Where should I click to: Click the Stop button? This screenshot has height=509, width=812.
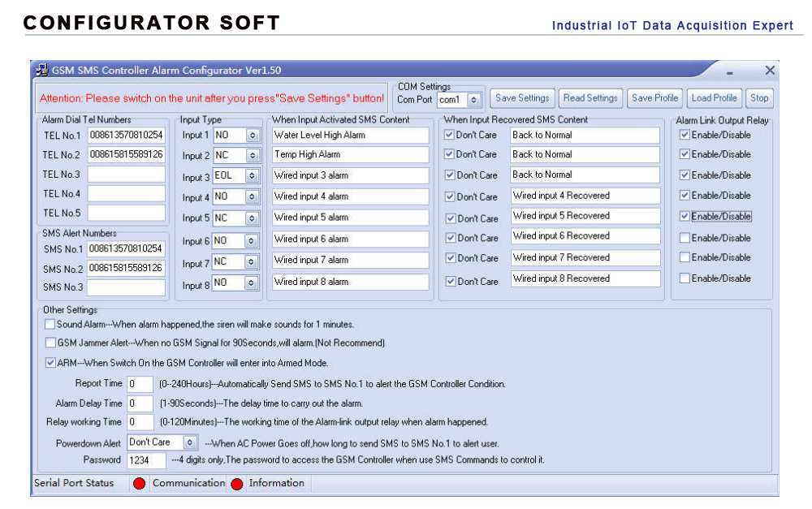coord(759,98)
